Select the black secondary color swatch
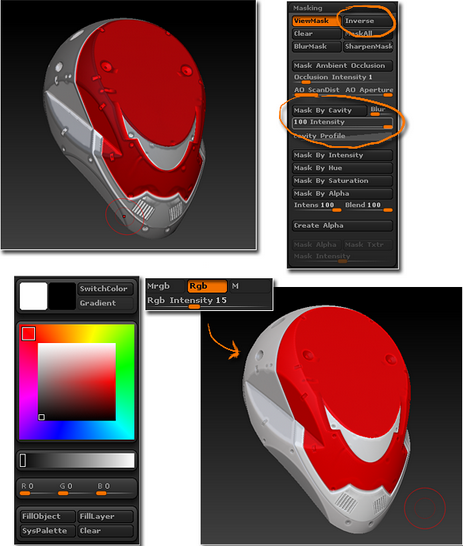The image size is (463, 546). 62,296
